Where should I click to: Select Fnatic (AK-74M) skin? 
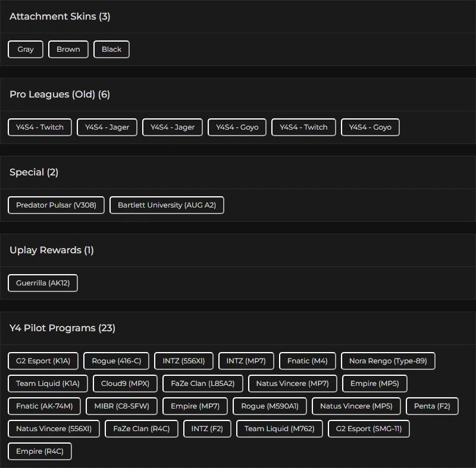44,406
